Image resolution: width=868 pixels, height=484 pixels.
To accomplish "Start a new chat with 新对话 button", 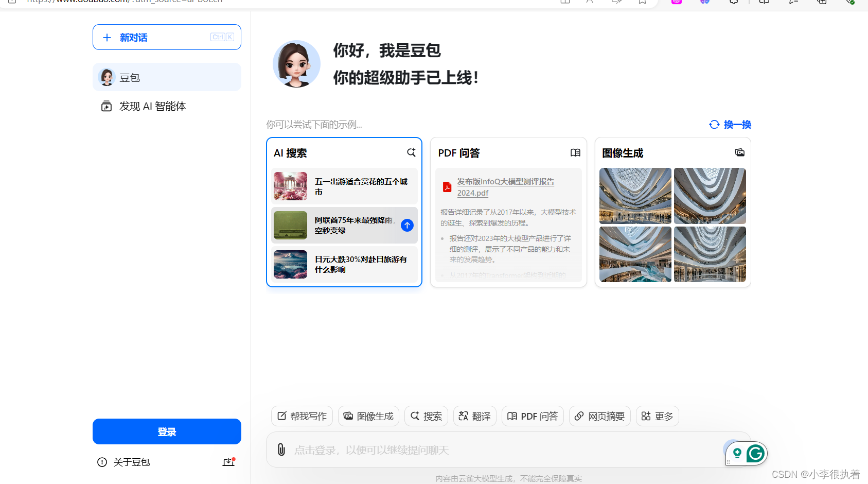I will tap(167, 37).
